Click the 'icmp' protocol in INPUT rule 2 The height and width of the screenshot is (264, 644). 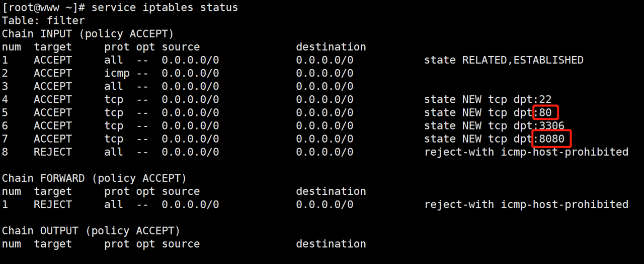click(117, 73)
